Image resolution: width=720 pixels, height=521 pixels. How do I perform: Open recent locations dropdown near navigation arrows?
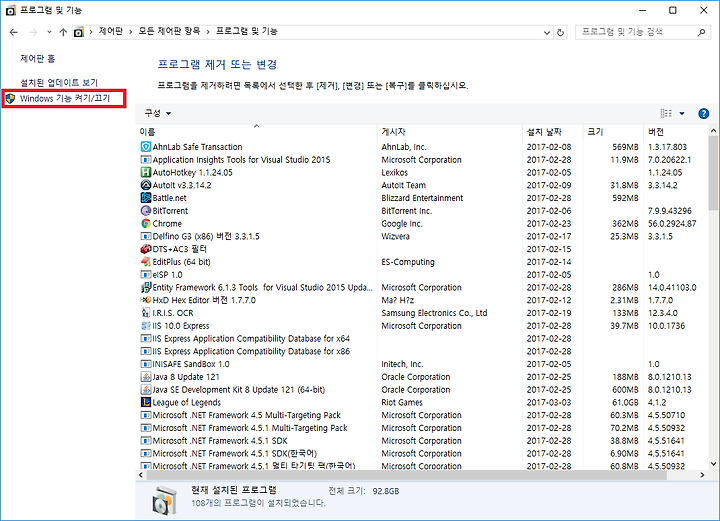pyautogui.click(x=49, y=32)
